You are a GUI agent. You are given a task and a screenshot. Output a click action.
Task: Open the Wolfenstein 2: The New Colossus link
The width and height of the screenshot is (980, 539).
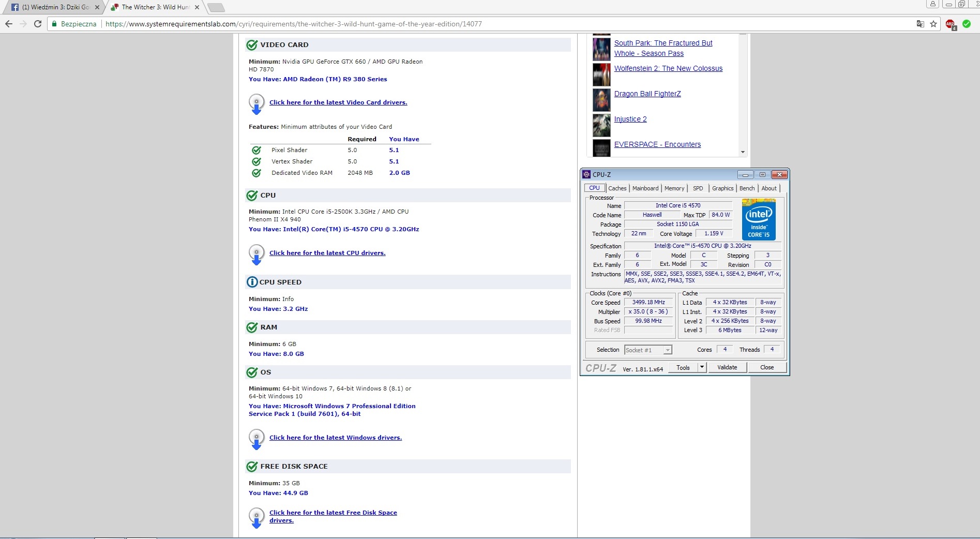tap(668, 68)
